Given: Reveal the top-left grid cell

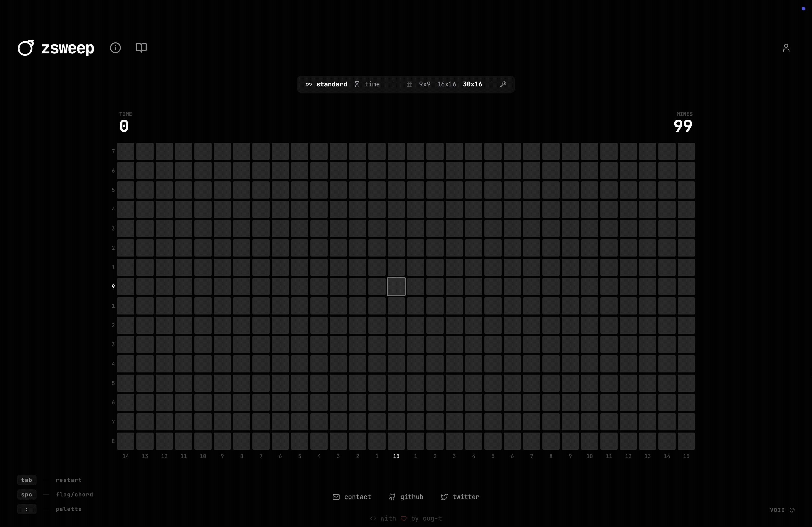Looking at the screenshot, I should [126, 151].
